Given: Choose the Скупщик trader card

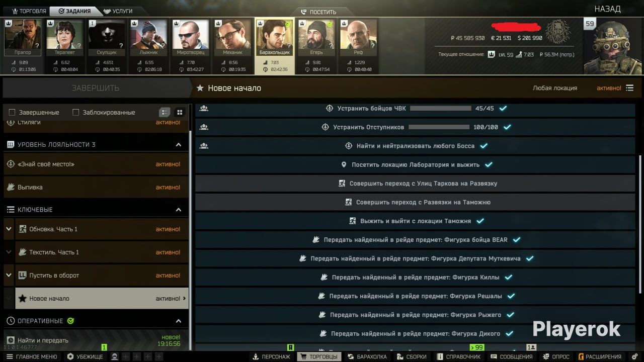Looking at the screenshot, I should [x=107, y=38].
